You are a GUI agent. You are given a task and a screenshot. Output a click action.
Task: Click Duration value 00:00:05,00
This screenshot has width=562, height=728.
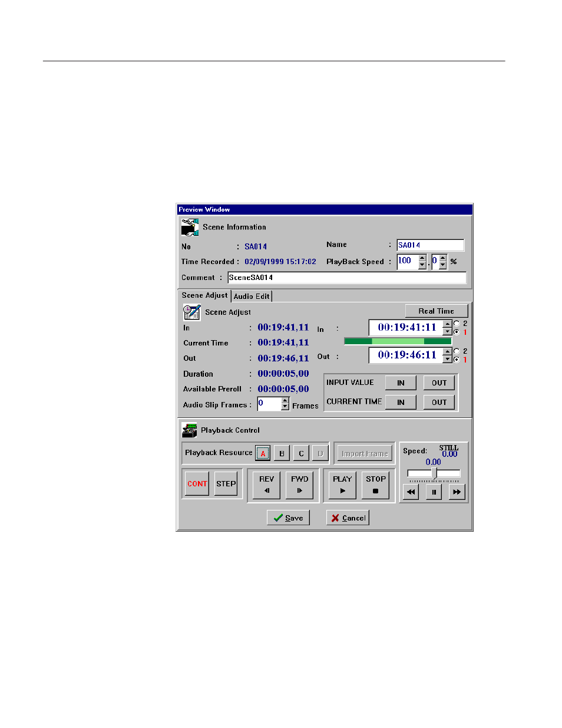(x=283, y=374)
